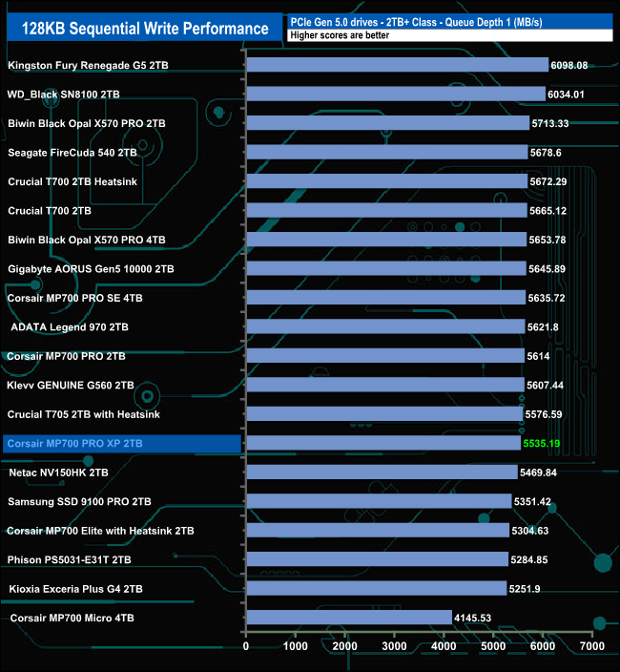Click the value 5621.8
620x672 pixels.
pyautogui.click(x=543, y=327)
